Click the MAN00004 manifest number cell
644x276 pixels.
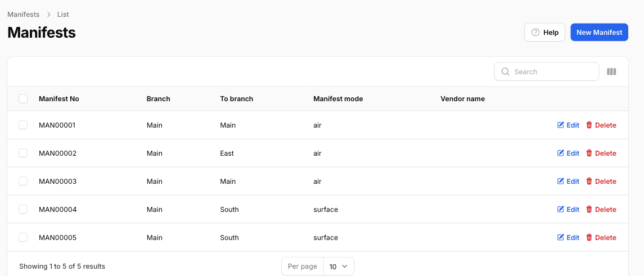click(x=57, y=210)
